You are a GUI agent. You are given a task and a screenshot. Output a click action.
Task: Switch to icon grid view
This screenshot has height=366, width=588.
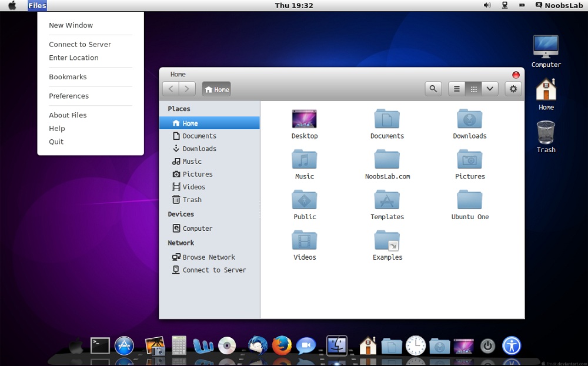473,89
